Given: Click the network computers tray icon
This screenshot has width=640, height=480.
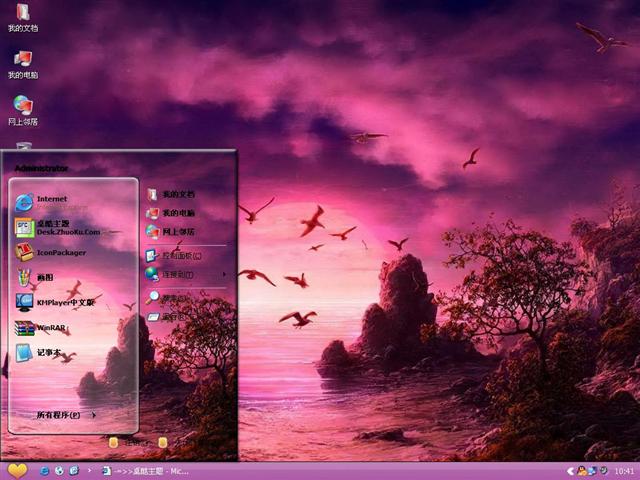Looking at the screenshot, I should tap(592, 471).
